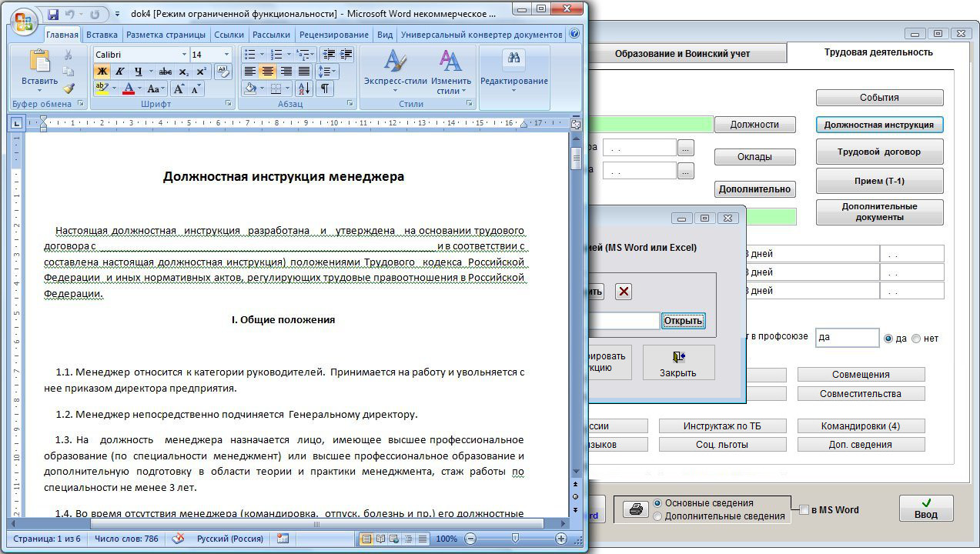
Task: Toggle bold formatting in Word ribbon
Action: click(102, 72)
